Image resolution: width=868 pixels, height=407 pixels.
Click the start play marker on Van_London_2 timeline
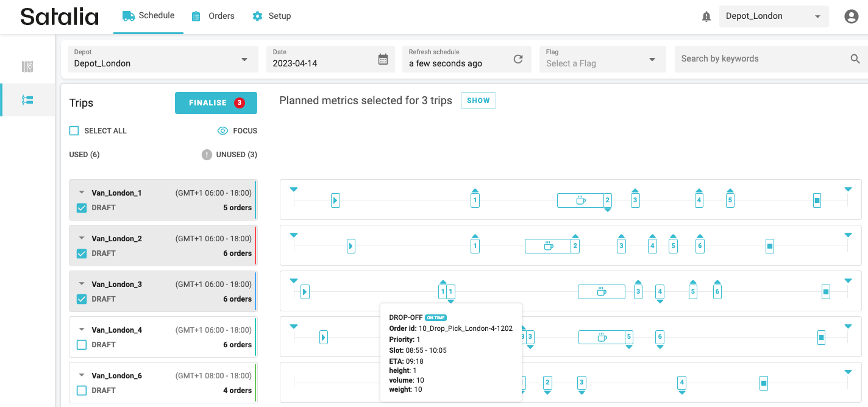tap(351, 246)
